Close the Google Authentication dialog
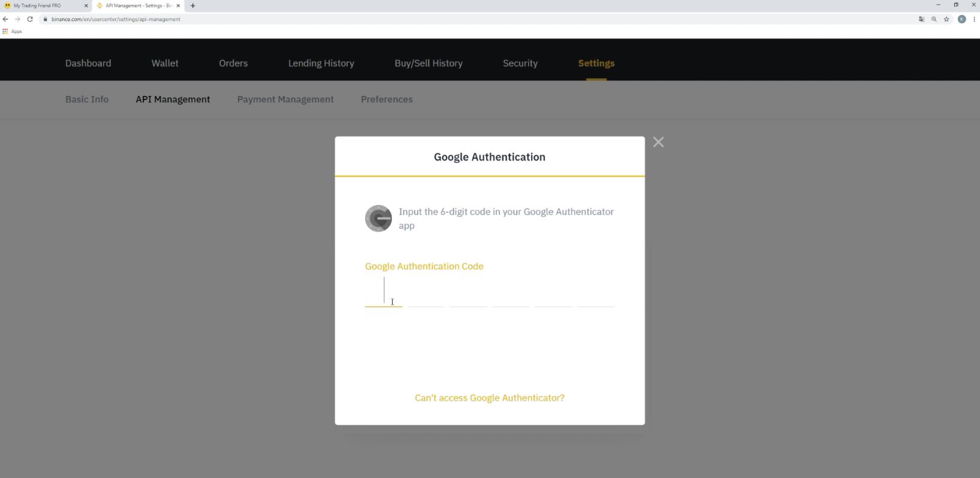 click(658, 142)
